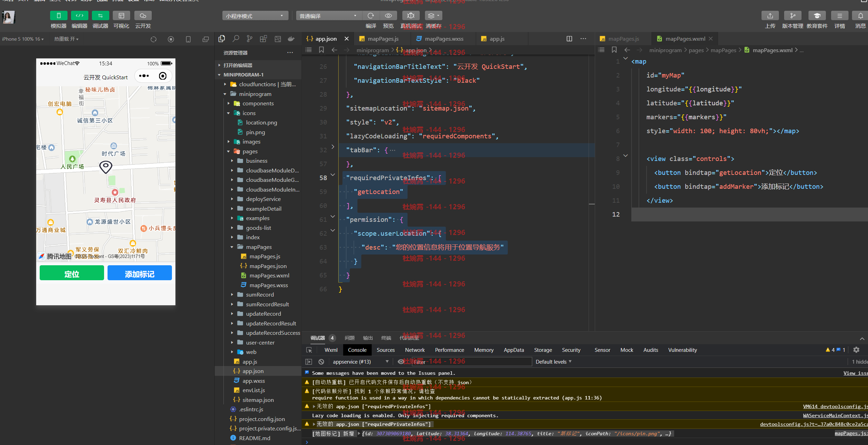Image resolution: width=868 pixels, height=445 pixels.
Task: Click the split editor icon
Action: [x=569, y=39]
